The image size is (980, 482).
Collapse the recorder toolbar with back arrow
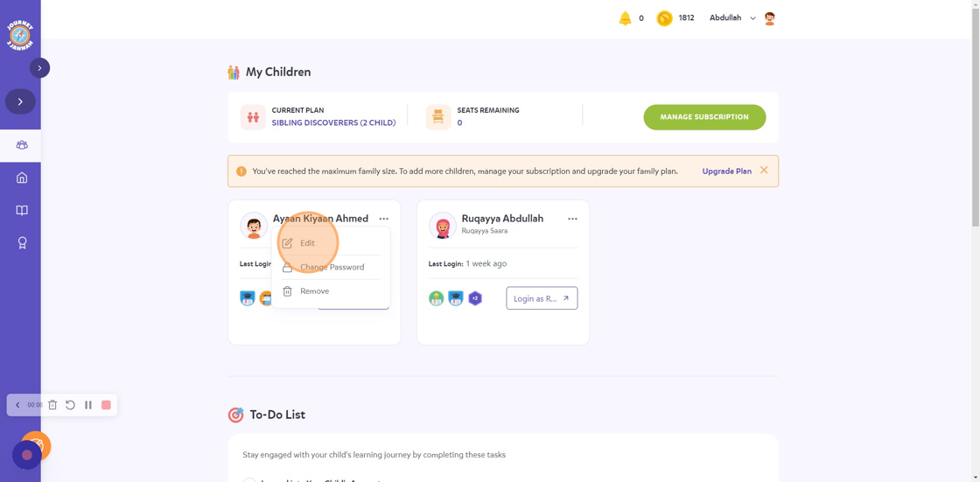click(17, 405)
